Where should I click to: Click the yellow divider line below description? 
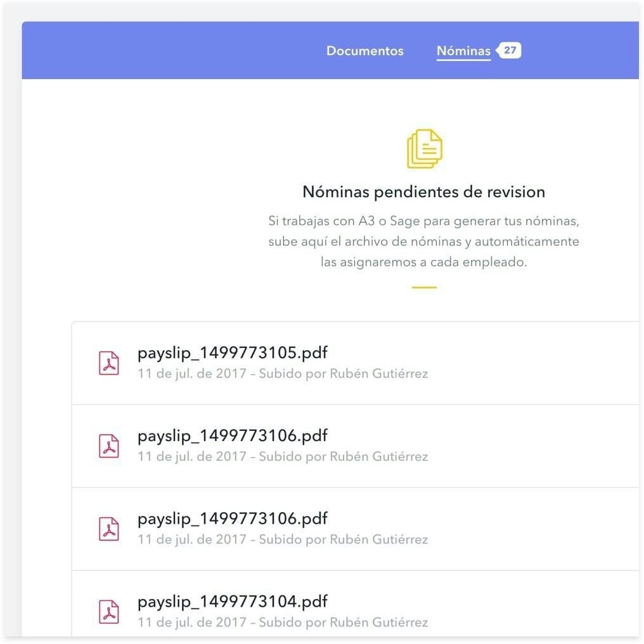424,287
